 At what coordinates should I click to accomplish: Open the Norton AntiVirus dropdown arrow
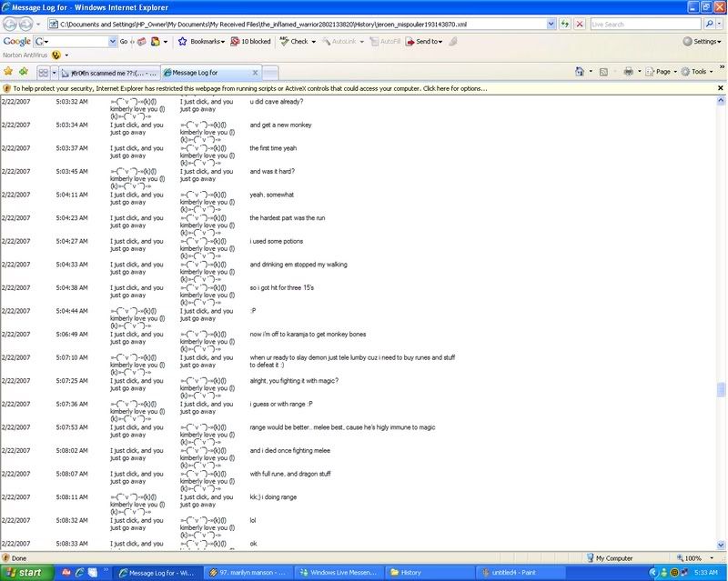pyautogui.click(x=66, y=55)
